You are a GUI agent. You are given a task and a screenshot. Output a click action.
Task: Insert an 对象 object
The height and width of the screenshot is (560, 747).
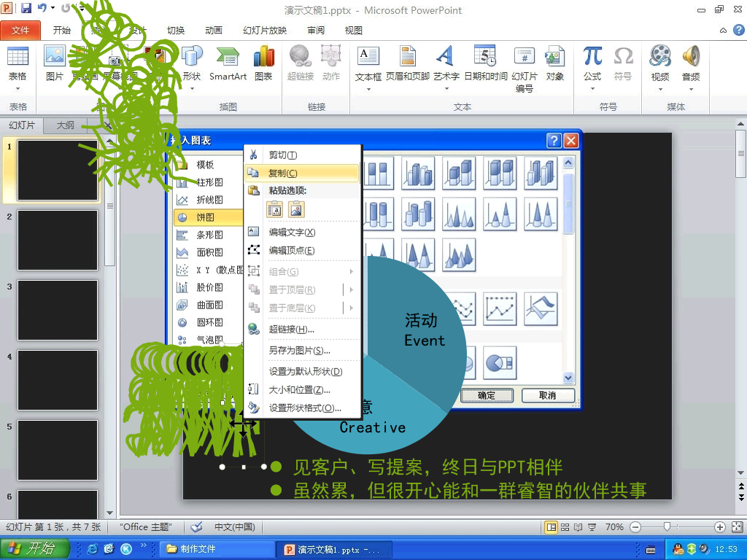pyautogui.click(x=554, y=64)
